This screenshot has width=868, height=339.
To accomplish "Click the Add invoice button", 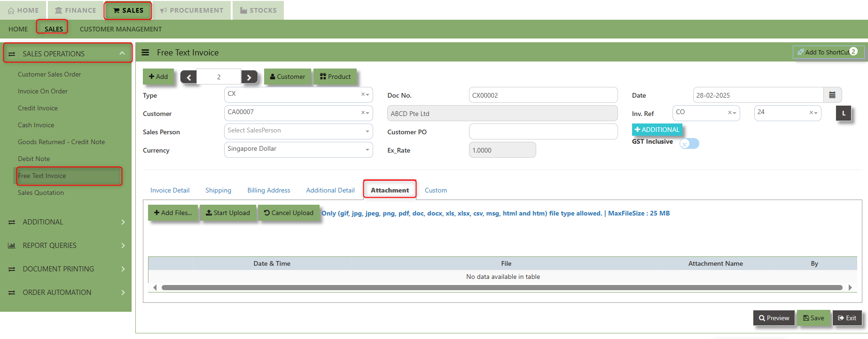I will point(158,77).
